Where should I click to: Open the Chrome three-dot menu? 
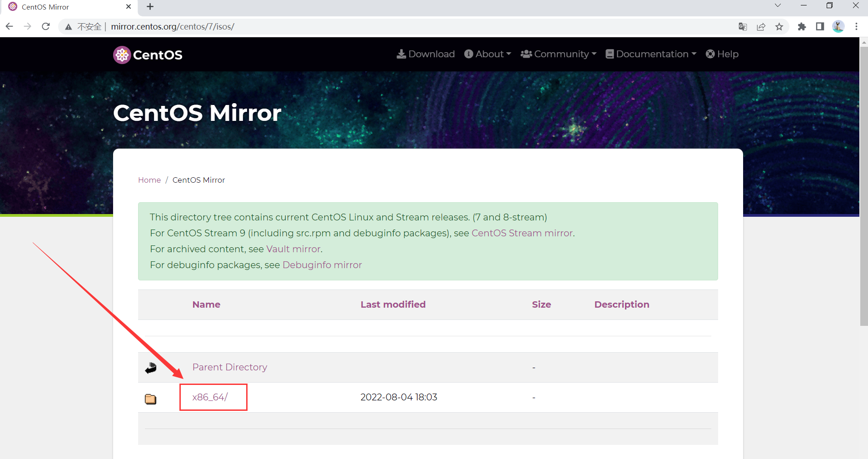coord(857,27)
